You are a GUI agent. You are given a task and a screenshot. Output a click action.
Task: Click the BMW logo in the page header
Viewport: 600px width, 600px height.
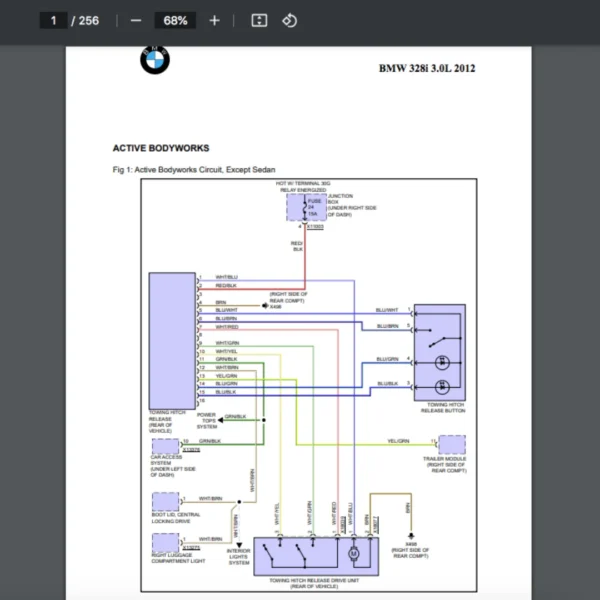(x=155, y=61)
